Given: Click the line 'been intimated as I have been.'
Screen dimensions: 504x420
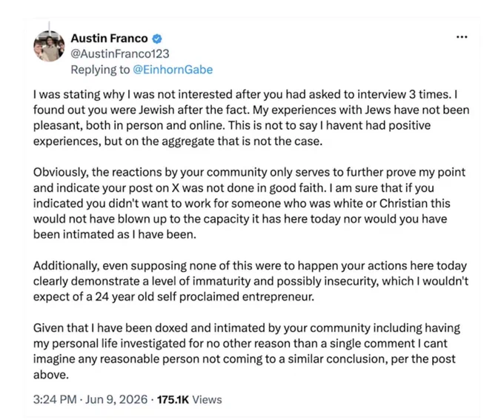Looking at the screenshot, I should coord(114,234).
